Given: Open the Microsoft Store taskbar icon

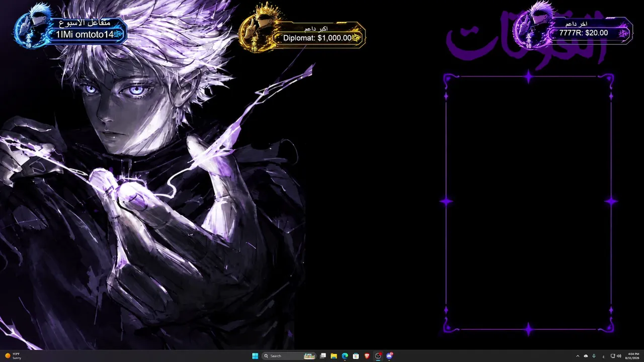Looking at the screenshot, I should click(356, 356).
